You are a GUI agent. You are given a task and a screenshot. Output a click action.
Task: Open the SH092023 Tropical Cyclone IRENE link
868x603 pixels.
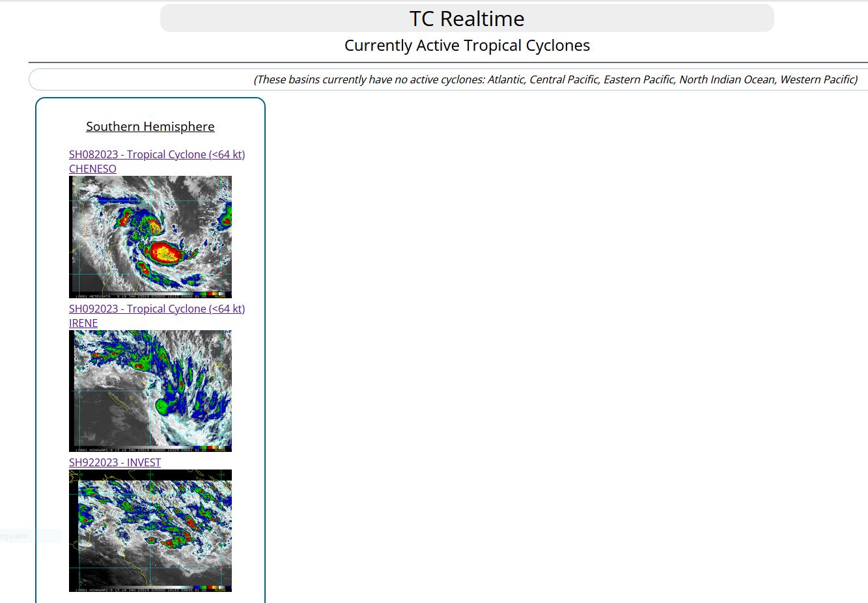tap(156, 315)
